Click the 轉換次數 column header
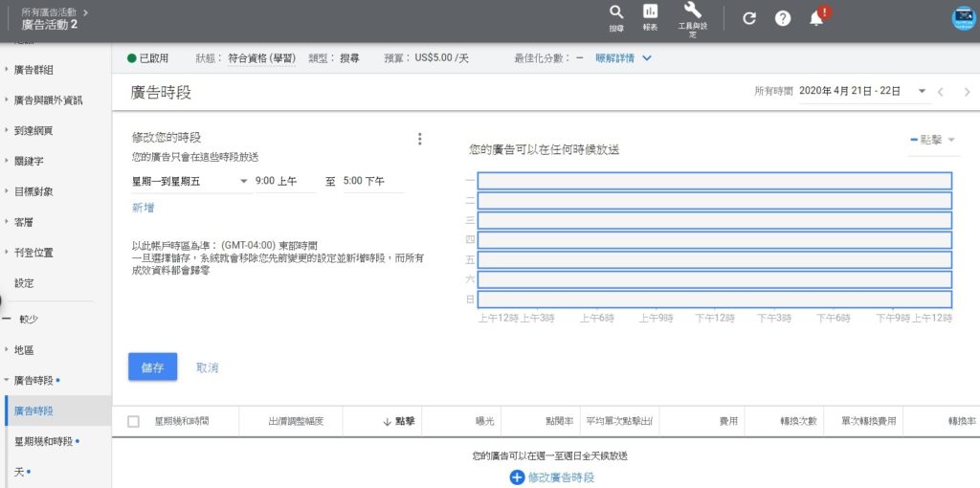Screen dimensions: 980x488 pyautogui.click(x=797, y=422)
